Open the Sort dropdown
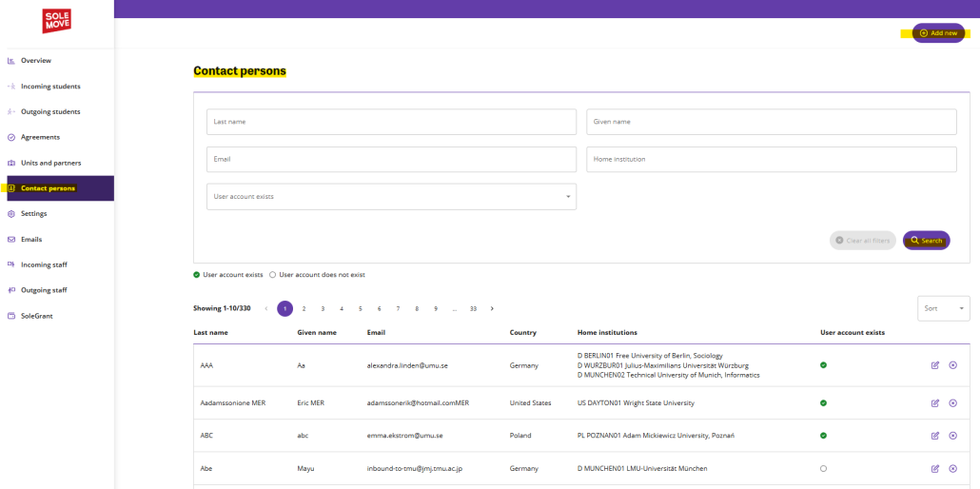The width and height of the screenshot is (980, 489). click(943, 308)
